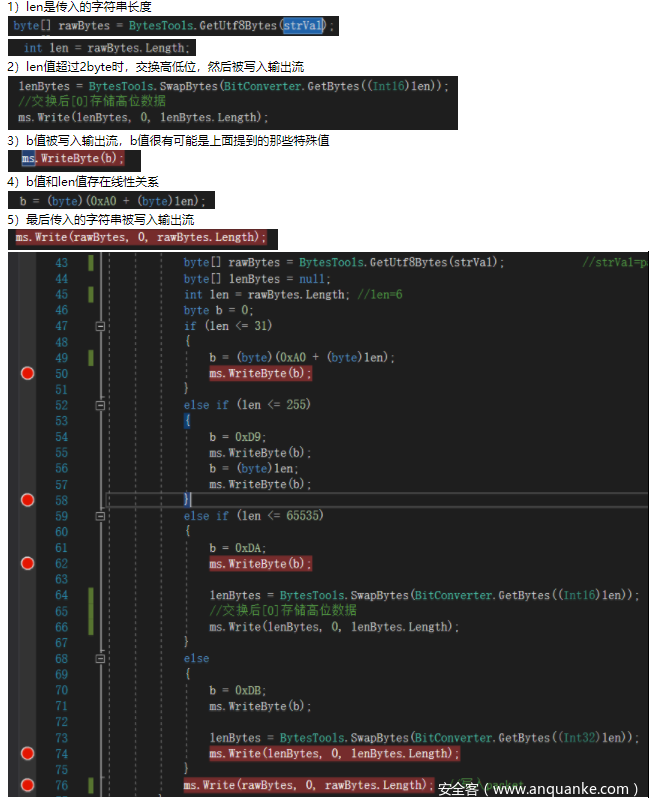Screen dimensions: 654x808
Task: Click highlighted 'ms.Write(rawBytes...' on line 76
Action: (x=309, y=785)
